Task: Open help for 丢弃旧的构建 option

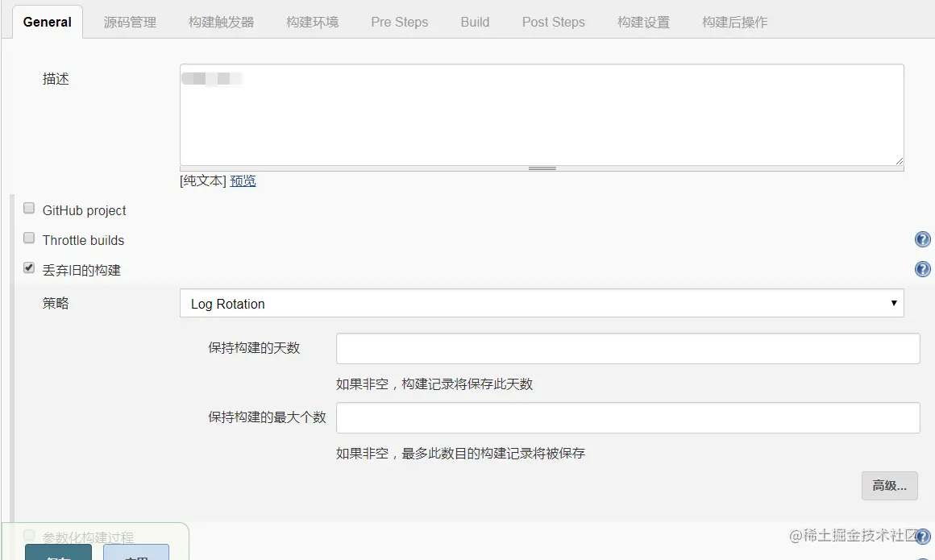Action: click(922, 268)
